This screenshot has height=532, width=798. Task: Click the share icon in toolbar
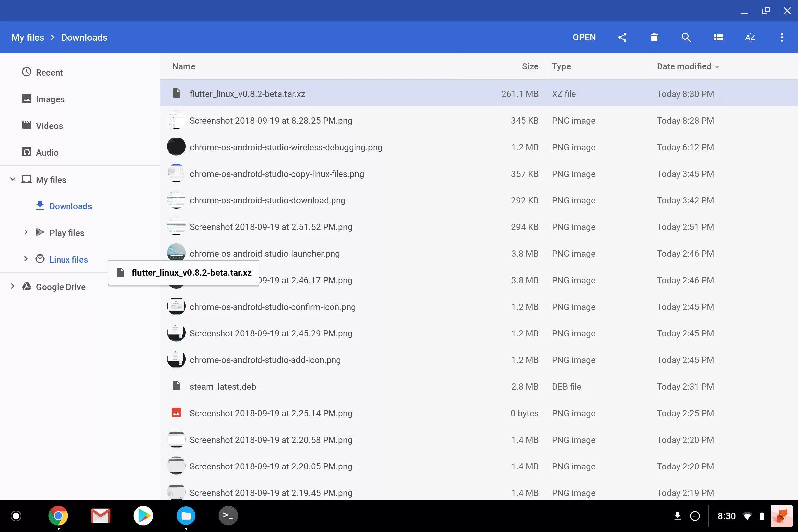pyautogui.click(x=622, y=37)
